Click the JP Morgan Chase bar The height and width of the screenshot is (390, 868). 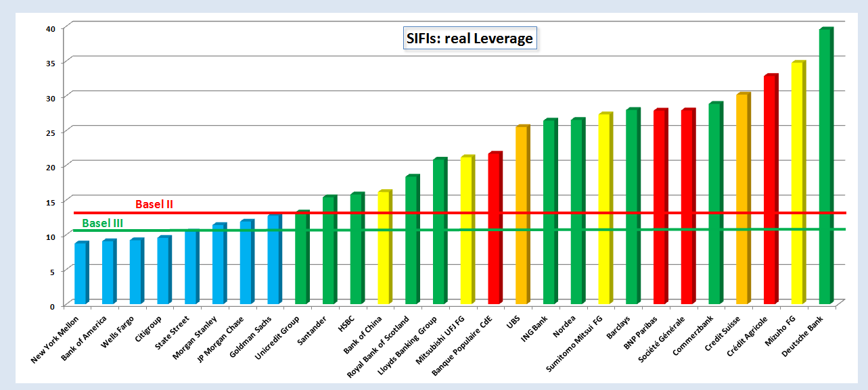[248, 262]
